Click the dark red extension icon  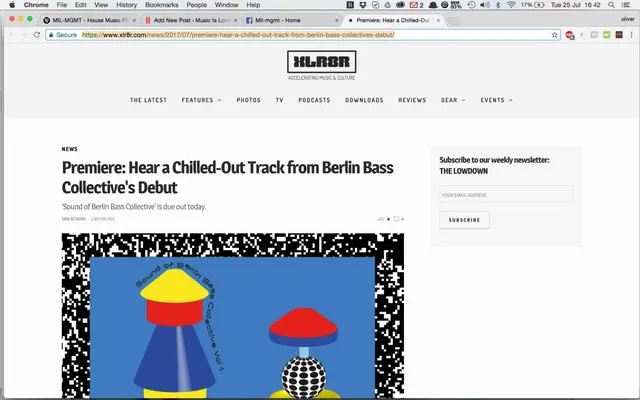619,35
